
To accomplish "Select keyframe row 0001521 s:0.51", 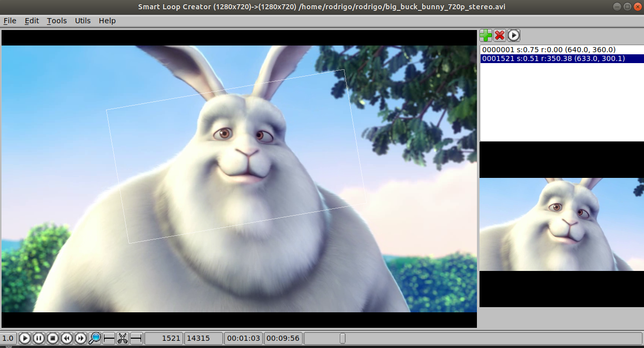I will tap(562, 58).
